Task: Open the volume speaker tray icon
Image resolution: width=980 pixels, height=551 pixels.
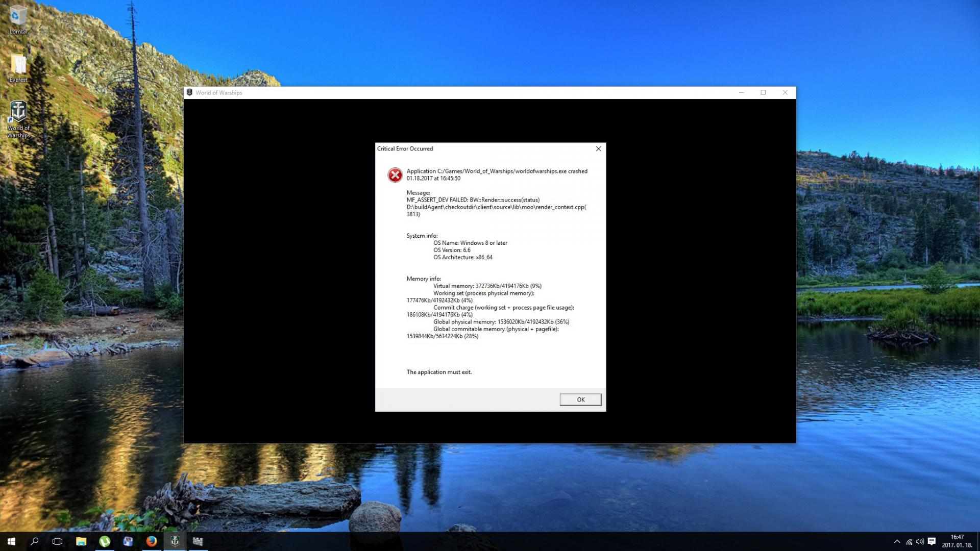Action: click(920, 541)
